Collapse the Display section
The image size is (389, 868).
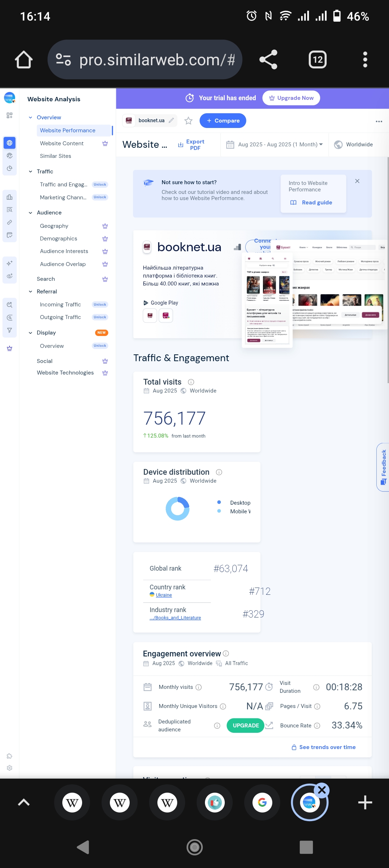(x=31, y=333)
